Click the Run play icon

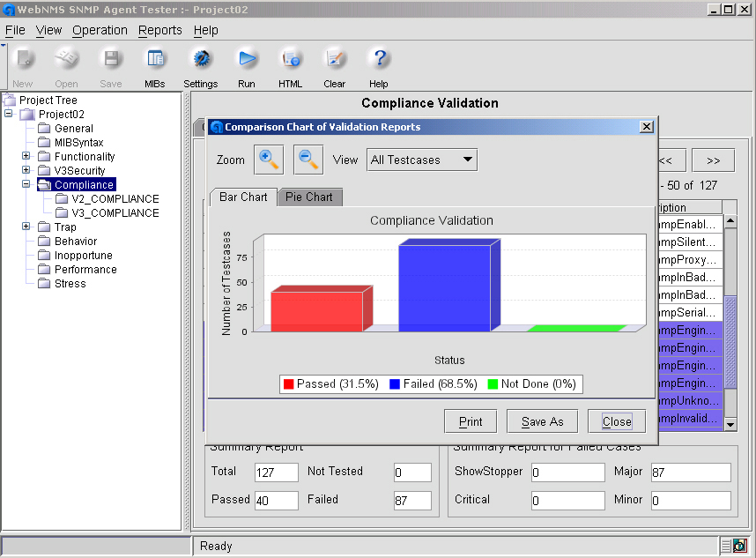point(247,59)
